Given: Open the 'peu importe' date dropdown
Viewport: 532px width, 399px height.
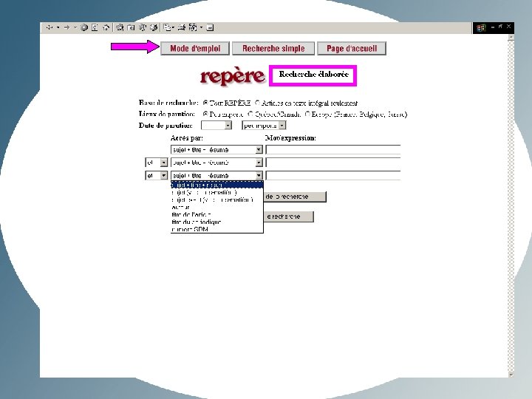Looking at the screenshot, I should (x=264, y=126).
